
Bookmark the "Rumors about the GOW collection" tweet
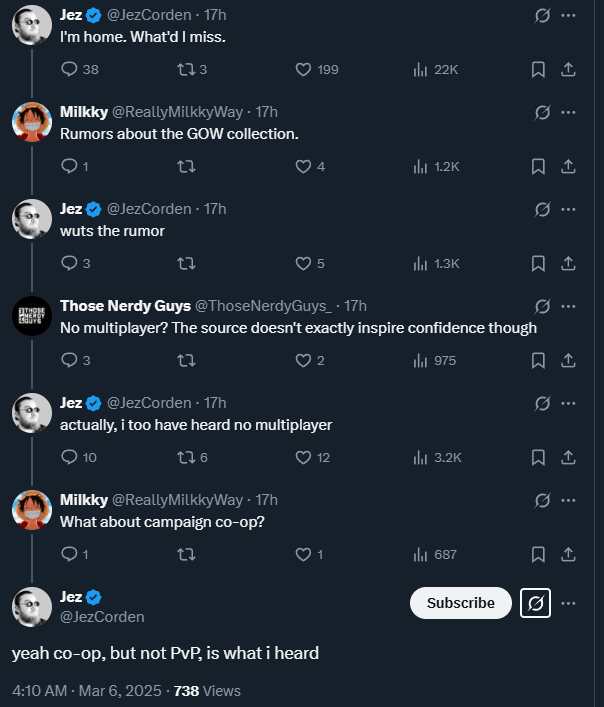538,166
